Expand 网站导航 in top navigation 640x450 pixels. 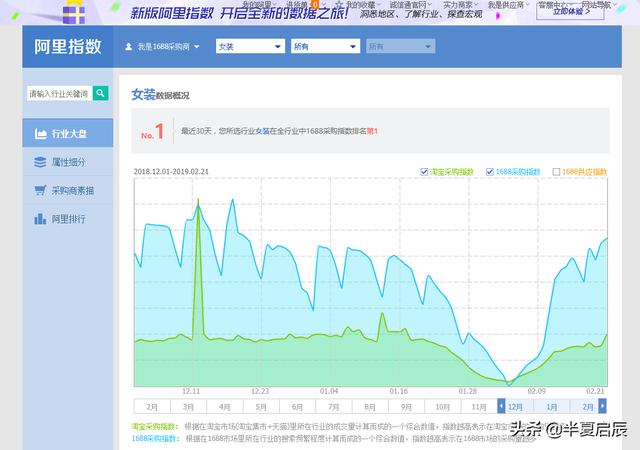click(x=598, y=4)
